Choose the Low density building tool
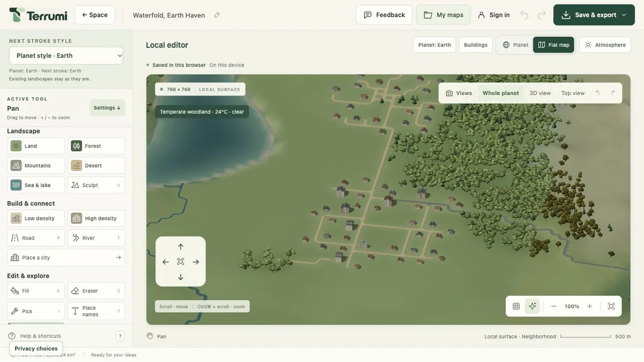Image resolution: width=644 pixels, height=362 pixels. 36,218
